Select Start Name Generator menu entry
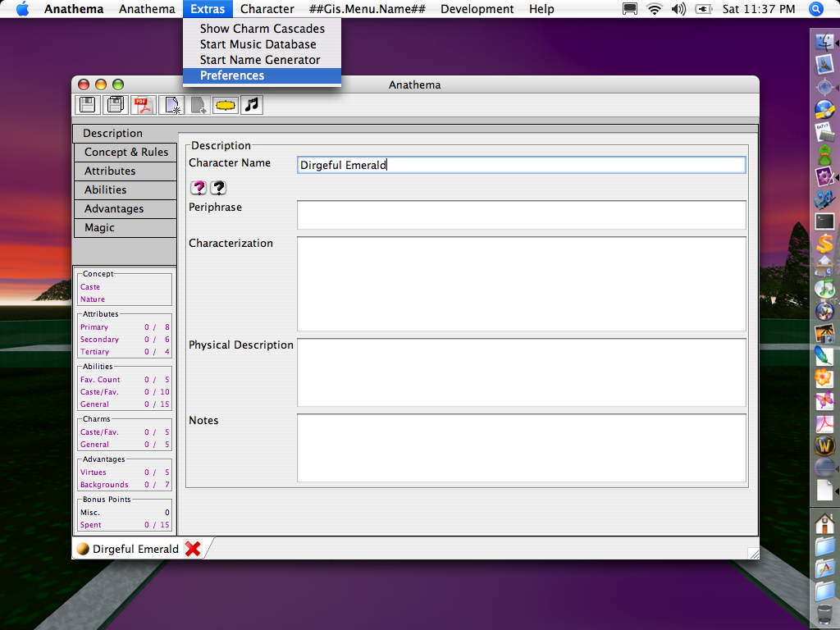 click(x=262, y=60)
